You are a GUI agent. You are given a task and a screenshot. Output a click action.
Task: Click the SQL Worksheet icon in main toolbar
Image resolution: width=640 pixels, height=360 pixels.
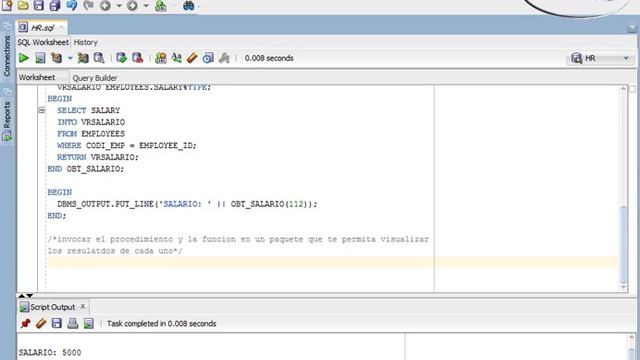click(161, 6)
